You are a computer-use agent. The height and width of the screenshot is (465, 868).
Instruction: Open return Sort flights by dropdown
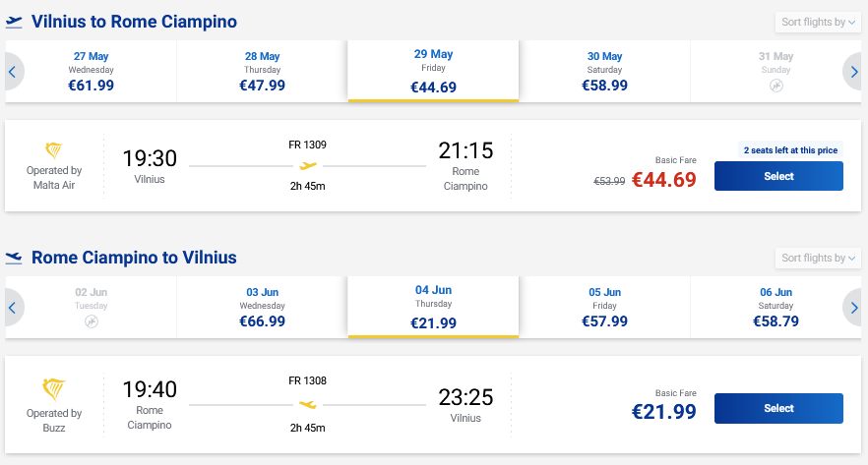(817, 259)
